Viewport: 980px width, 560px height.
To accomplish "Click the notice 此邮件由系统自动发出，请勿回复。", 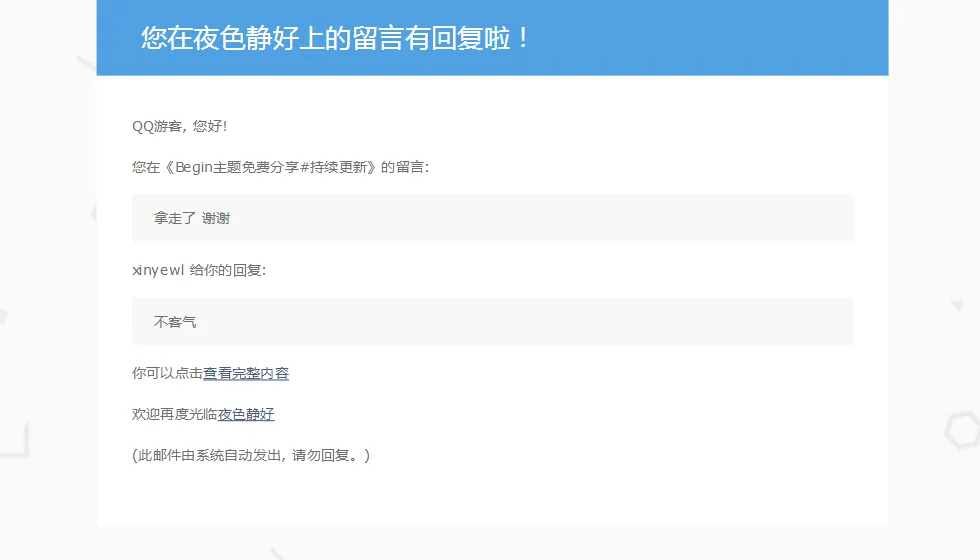I will 251,455.
